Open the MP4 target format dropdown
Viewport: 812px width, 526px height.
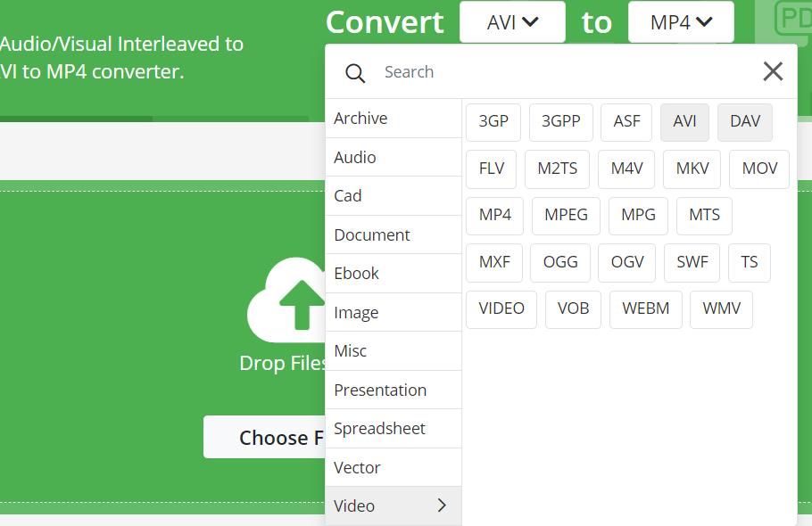coord(681,22)
